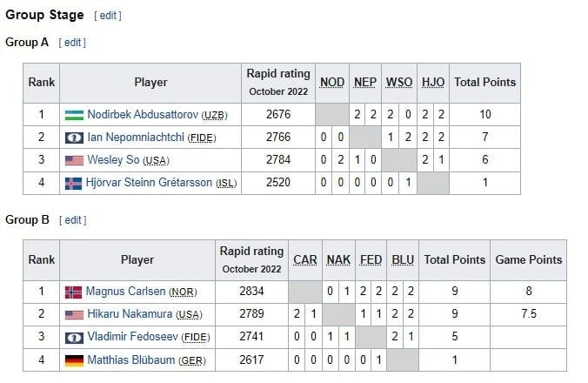Screen dimensions: 588x383
Task: Click FIDE flag icon beside Ian Nepomniachtchi
Action: tap(74, 138)
